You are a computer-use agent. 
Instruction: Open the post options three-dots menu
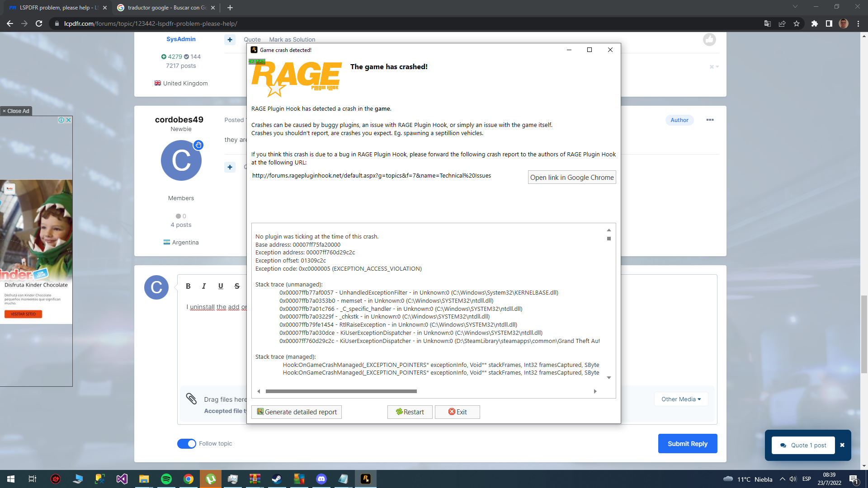tap(710, 120)
